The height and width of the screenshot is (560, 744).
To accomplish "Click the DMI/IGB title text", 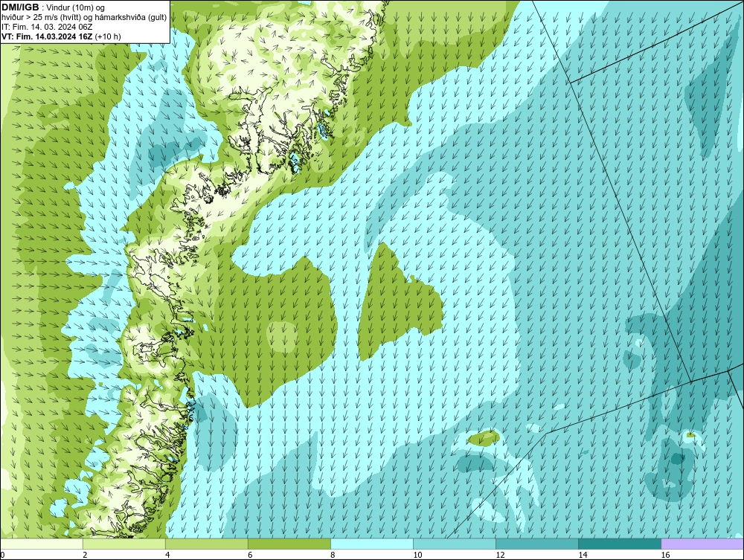I will click(20, 7).
